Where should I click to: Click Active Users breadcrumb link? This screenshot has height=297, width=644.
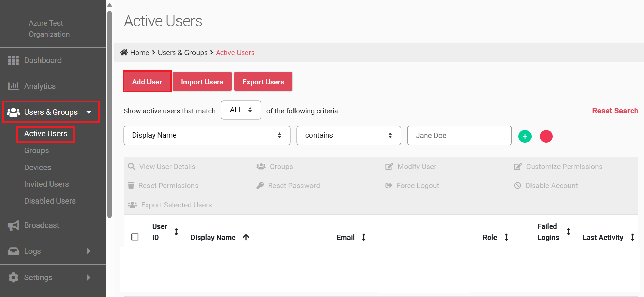(x=235, y=53)
